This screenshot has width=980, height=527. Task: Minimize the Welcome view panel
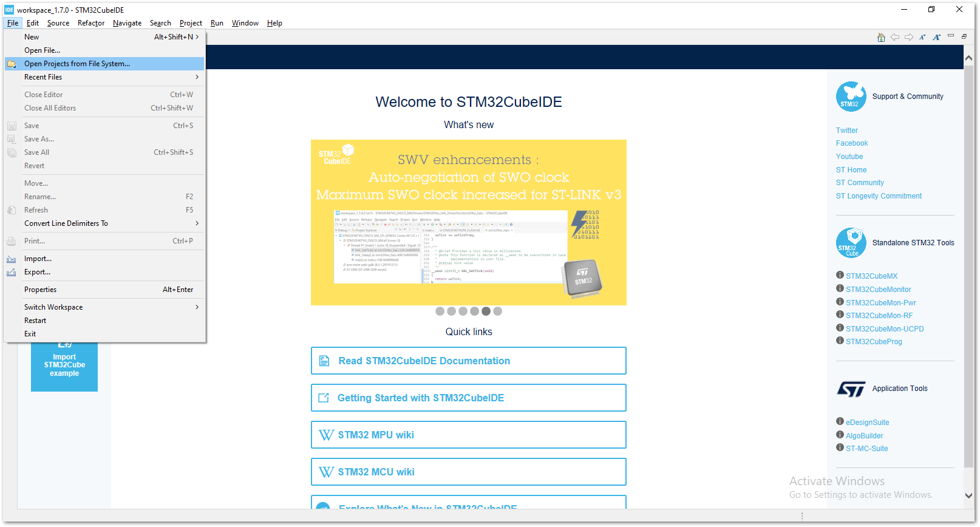(x=951, y=36)
